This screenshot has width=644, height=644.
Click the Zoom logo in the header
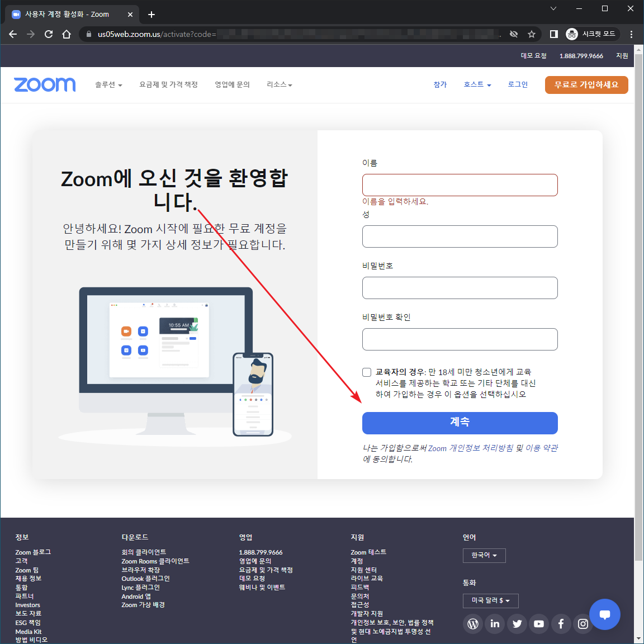click(x=45, y=84)
